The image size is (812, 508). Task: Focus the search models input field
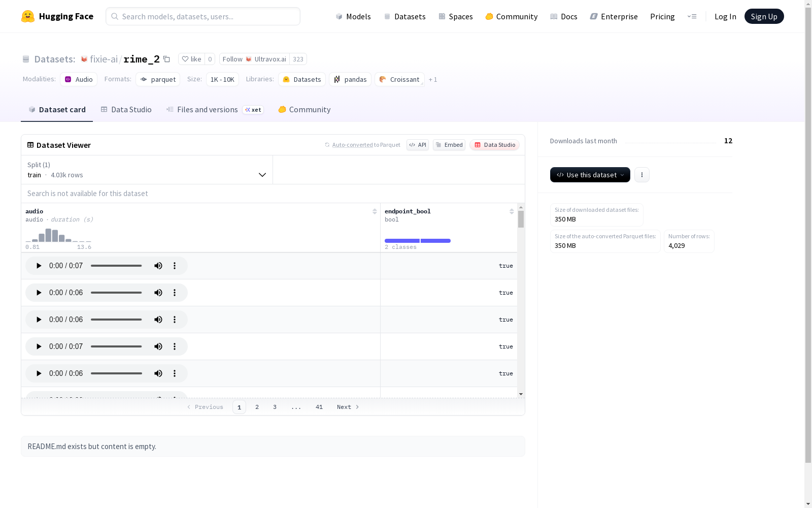pos(203,16)
